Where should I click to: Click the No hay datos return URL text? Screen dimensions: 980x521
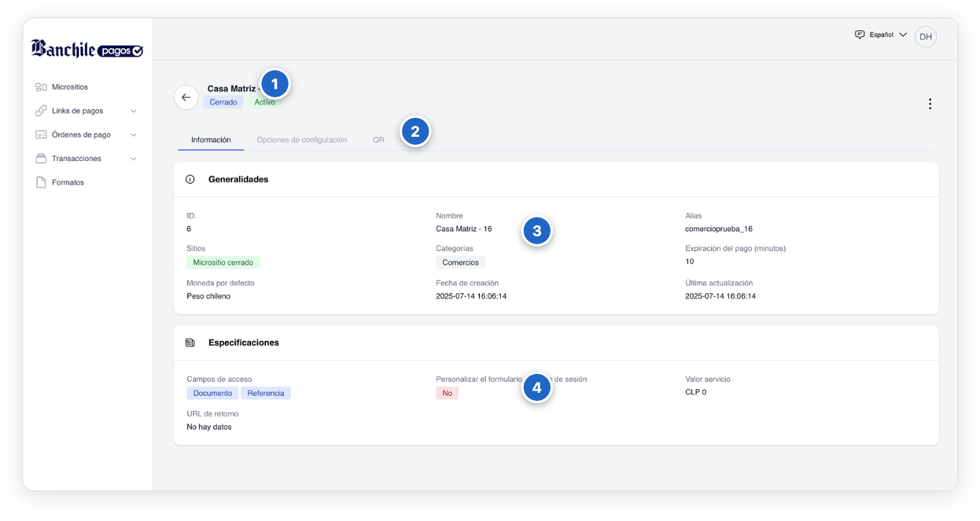click(x=209, y=427)
